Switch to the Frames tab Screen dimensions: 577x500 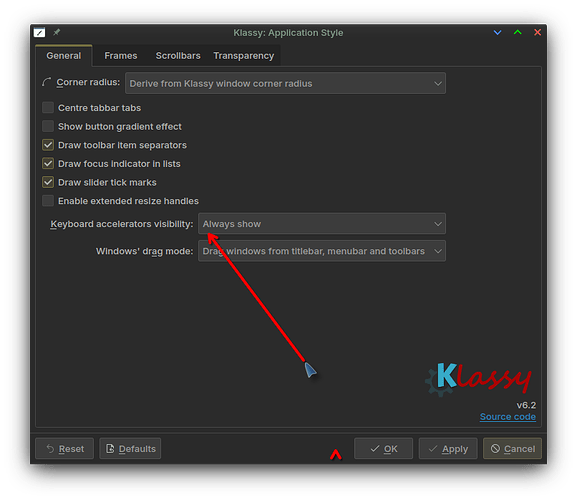pyautogui.click(x=121, y=56)
